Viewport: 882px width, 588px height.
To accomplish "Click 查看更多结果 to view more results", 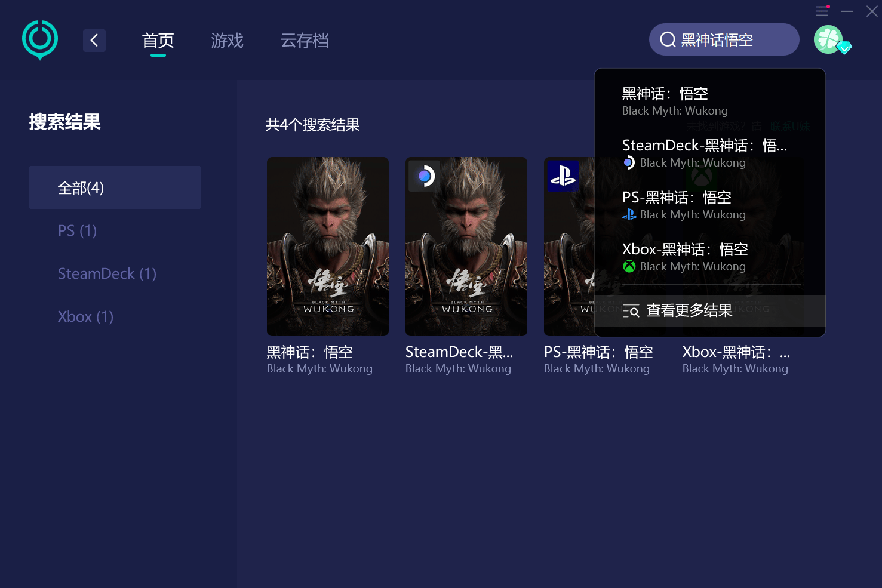I will (x=710, y=310).
